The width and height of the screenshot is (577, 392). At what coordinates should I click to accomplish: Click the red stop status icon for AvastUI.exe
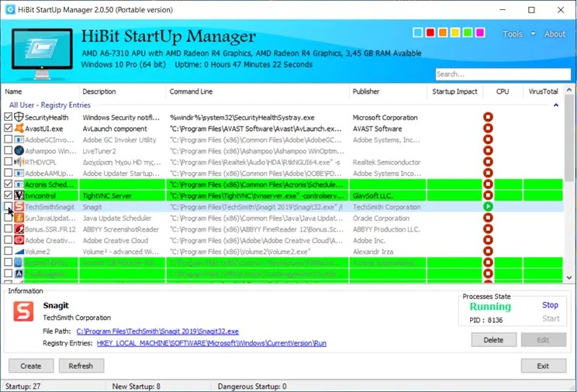[488, 129]
